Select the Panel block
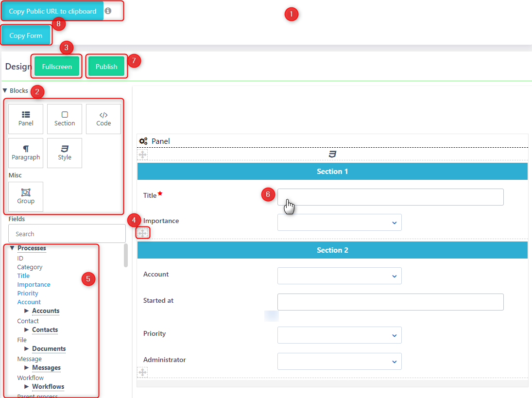532x398 pixels. [26, 119]
